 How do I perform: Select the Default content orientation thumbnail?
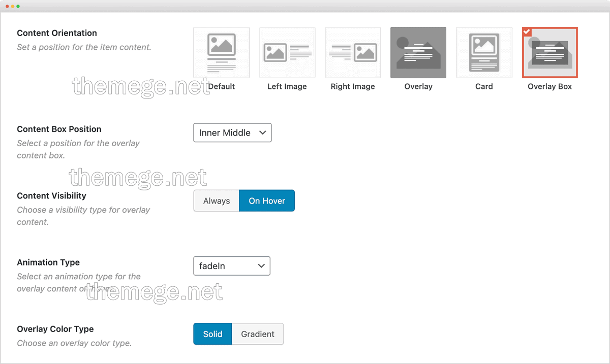222,53
